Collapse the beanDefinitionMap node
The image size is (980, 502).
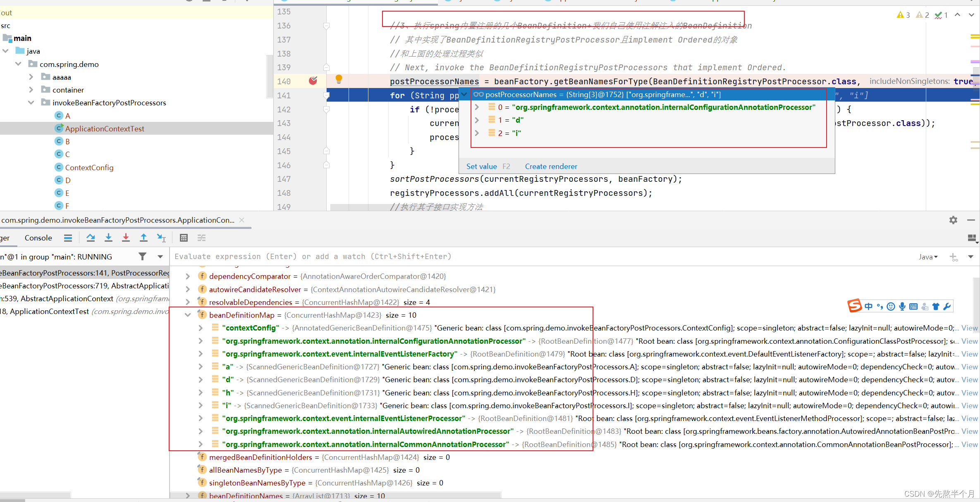(188, 315)
